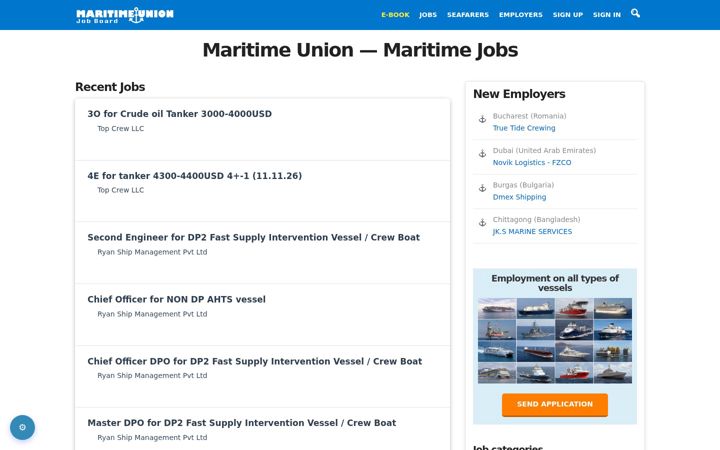Open the SEAFARERS menu item

click(x=468, y=15)
